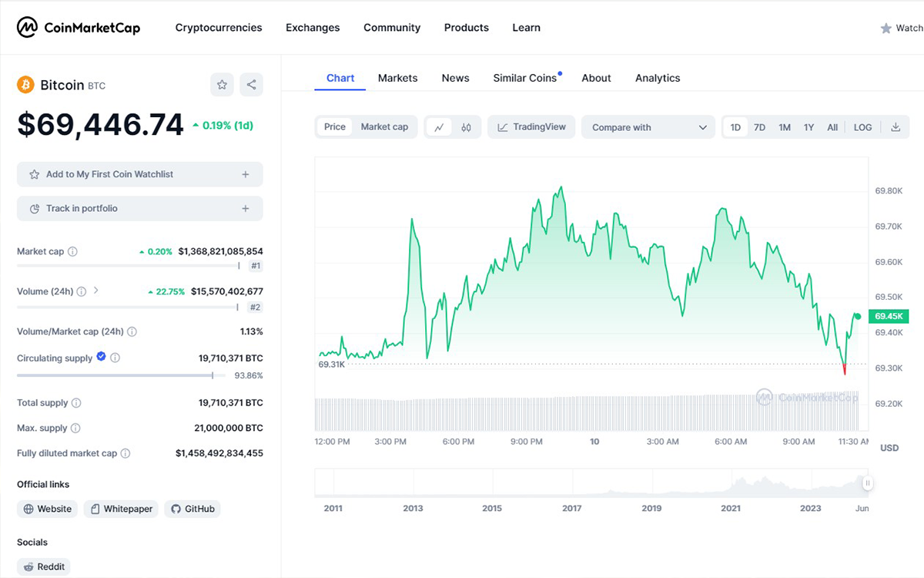
Task: Set chart range to 1Y
Action: point(808,127)
